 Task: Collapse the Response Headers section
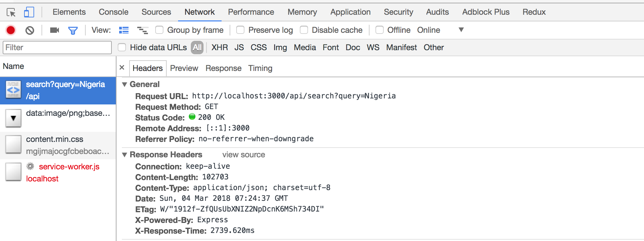point(125,155)
